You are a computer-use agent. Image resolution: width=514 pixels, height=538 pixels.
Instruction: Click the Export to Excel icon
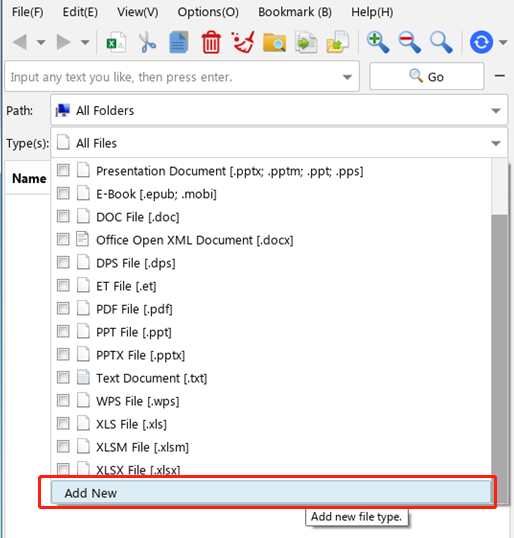pos(116,42)
